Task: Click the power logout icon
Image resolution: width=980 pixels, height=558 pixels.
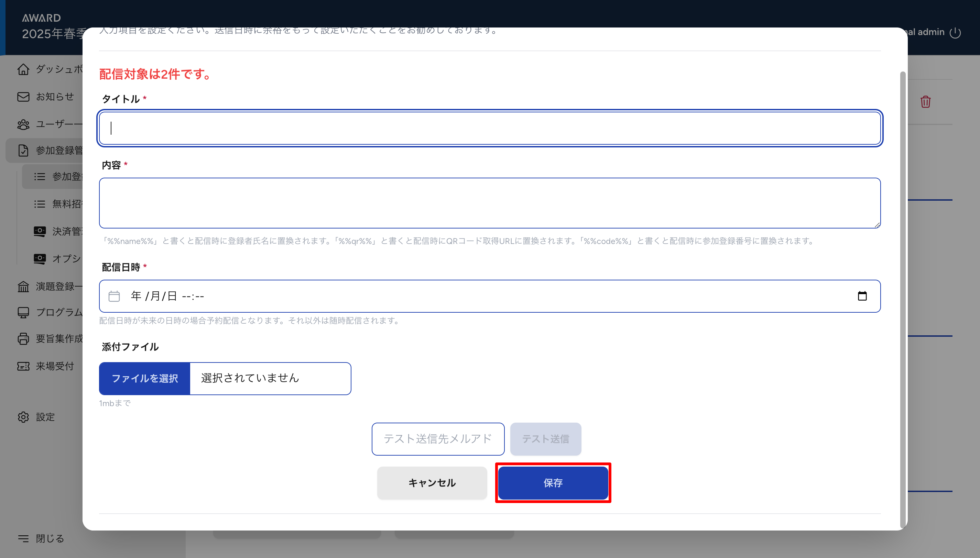Action: (955, 33)
